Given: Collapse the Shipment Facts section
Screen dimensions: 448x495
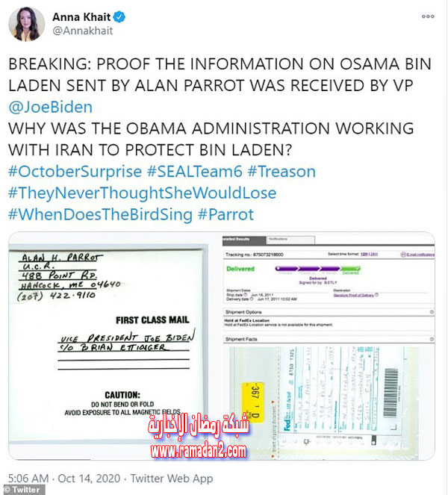Looking at the screenshot, I should (x=432, y=339).
